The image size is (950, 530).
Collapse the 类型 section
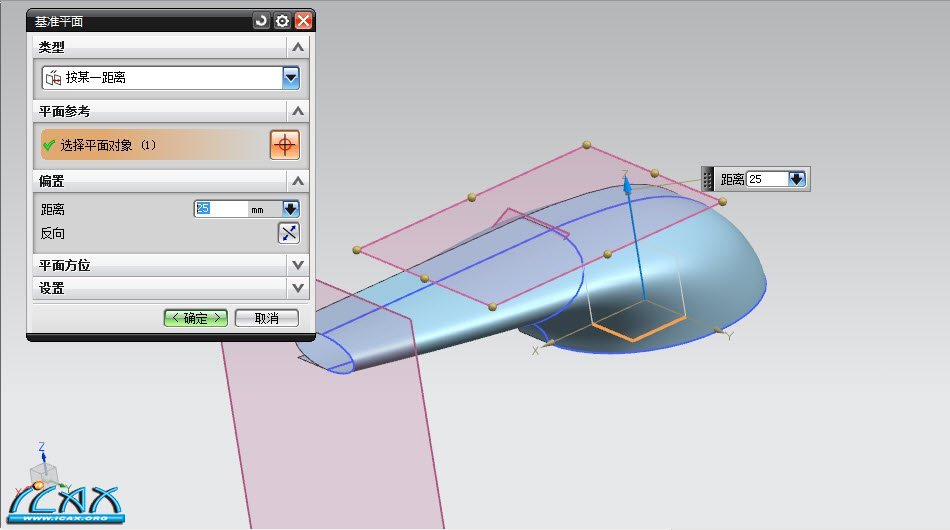pos(297,47)
